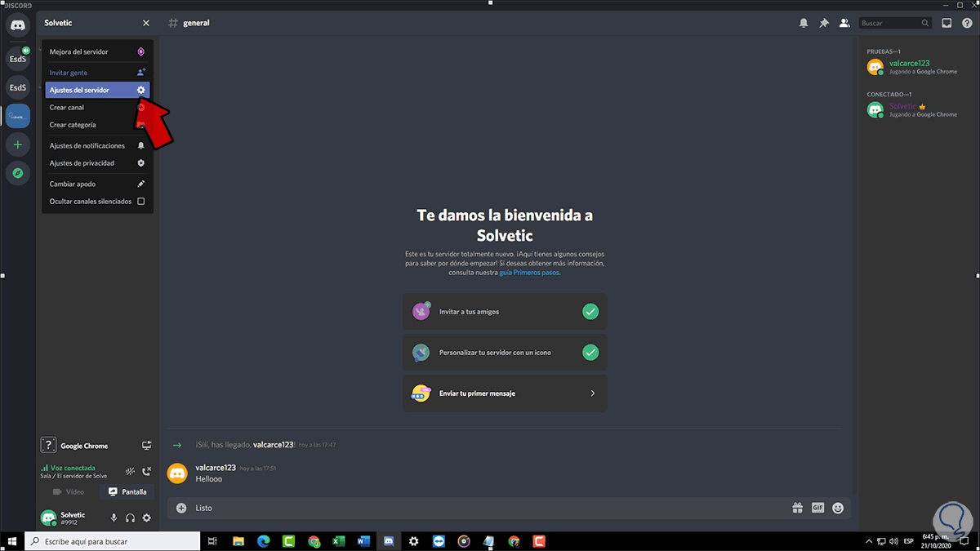Select Crear categoría option

[x=97, y=125]
